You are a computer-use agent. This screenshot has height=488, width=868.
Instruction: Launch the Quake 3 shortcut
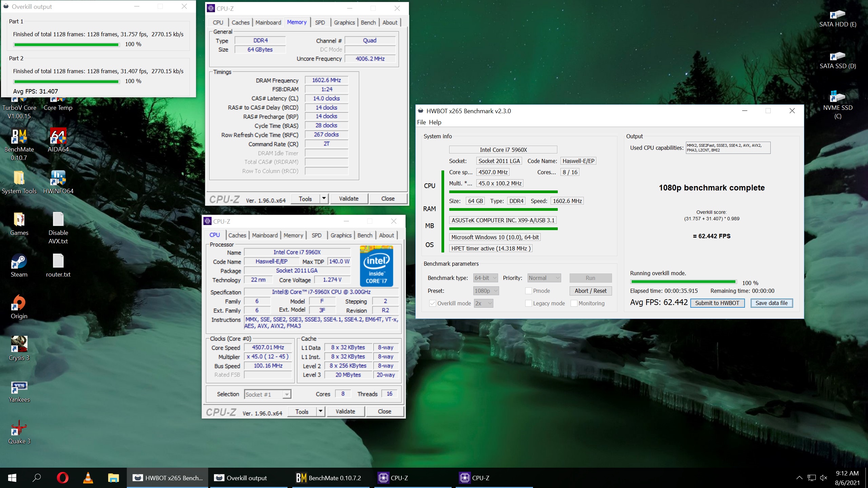click(19, 433)
